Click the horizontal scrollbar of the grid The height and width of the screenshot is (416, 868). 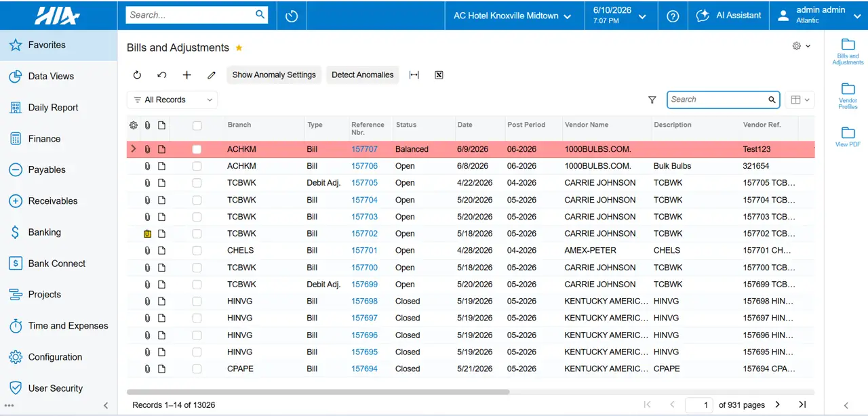[x=318, y=392]
